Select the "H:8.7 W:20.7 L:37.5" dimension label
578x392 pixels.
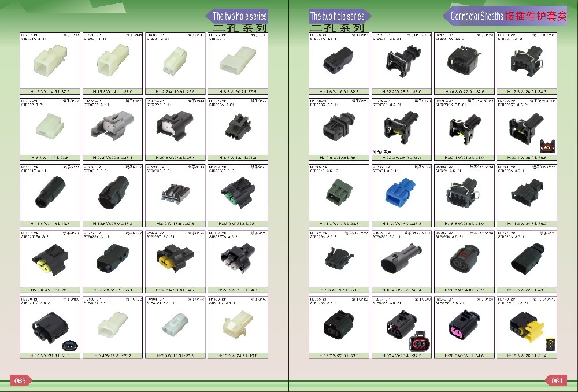tap(238, 91)
